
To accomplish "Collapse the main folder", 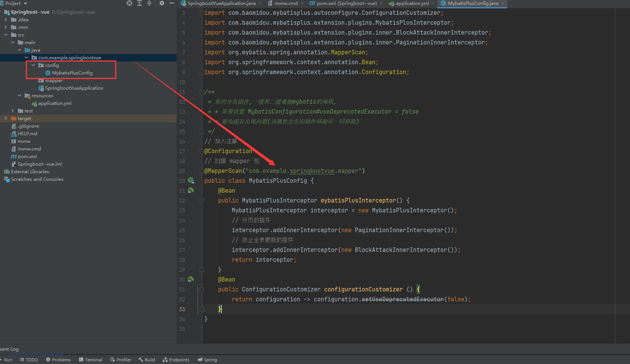I will [x=13, y=43].
